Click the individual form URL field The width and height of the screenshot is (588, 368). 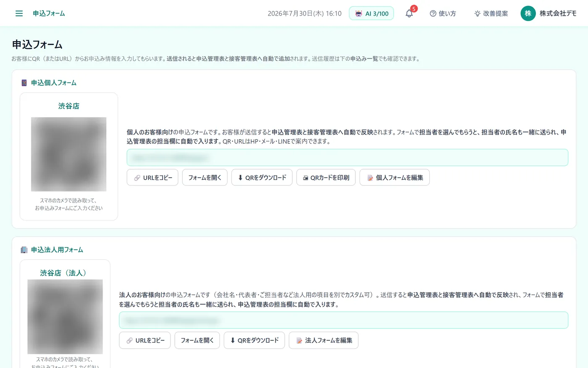pos(347,158)
